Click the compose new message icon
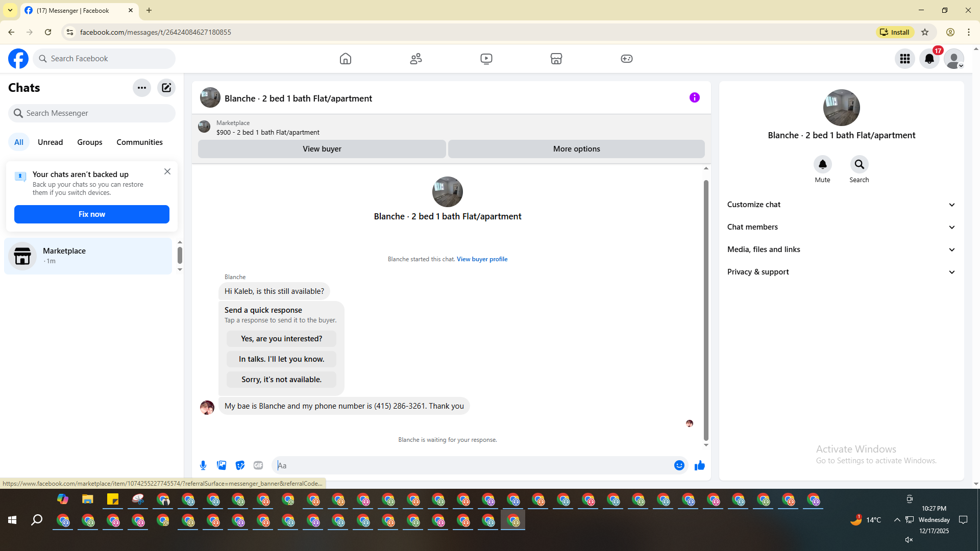Screen dimensions: 980x551 click(166, 88)
